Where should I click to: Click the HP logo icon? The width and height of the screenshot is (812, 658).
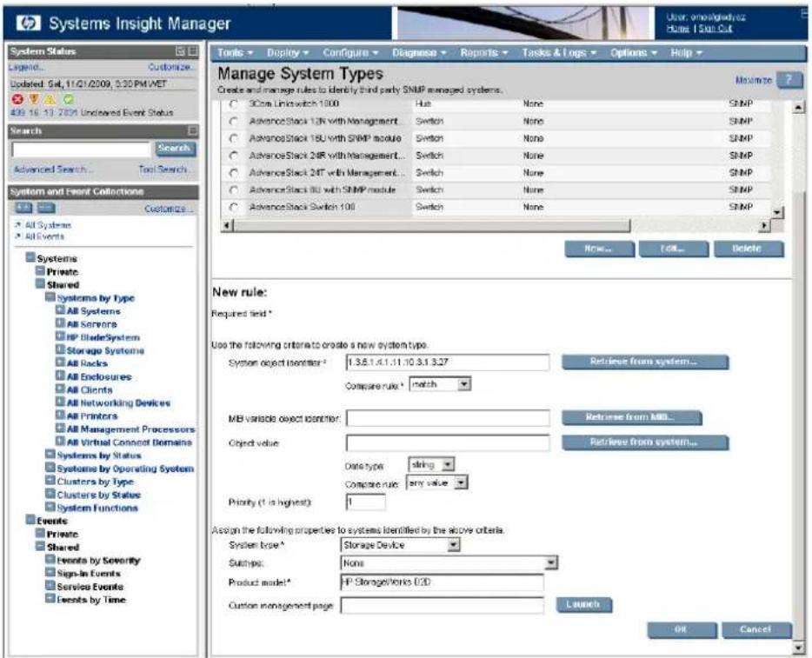28,23
